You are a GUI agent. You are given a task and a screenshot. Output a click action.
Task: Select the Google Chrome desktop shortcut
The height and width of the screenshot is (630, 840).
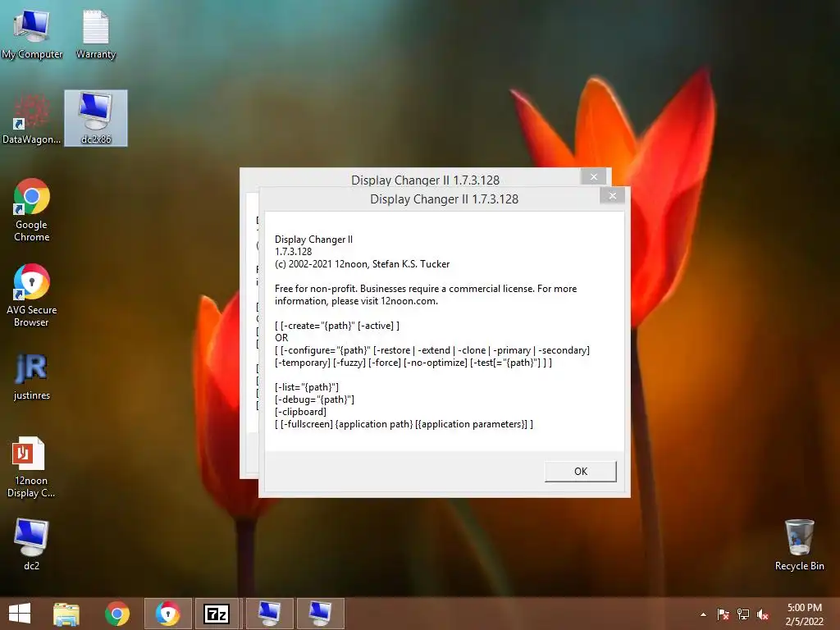click(x=32, y=210)
